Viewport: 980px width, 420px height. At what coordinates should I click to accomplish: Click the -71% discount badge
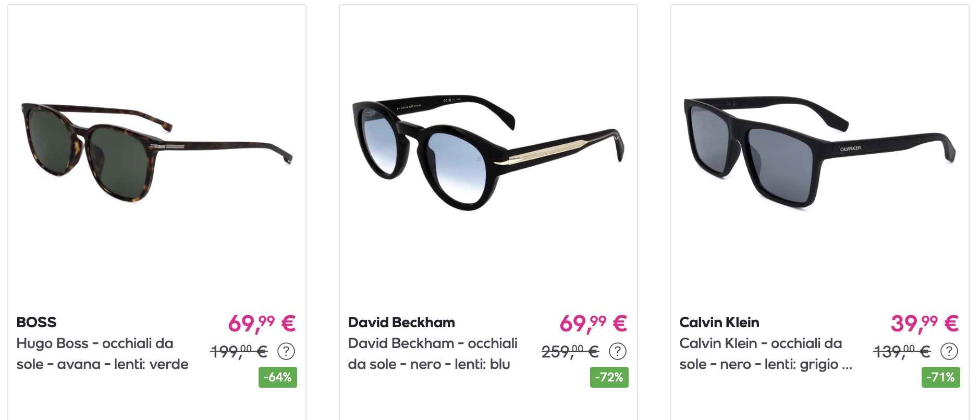941,377
